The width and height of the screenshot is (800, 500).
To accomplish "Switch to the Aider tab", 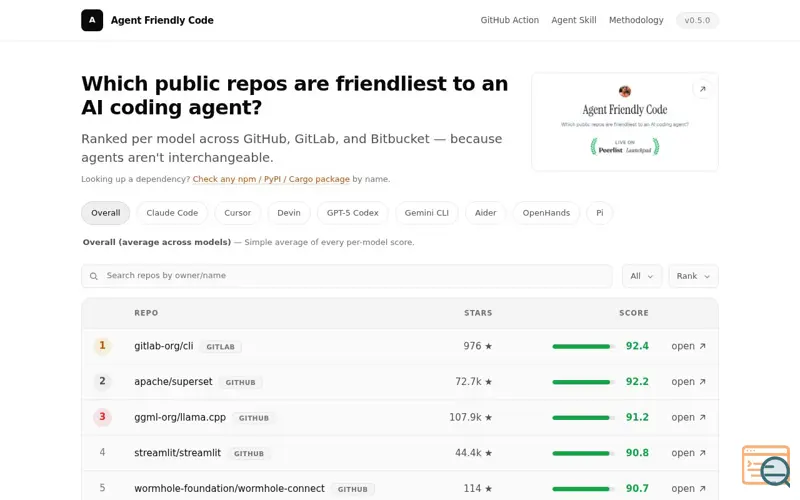I will click(486, 213).
